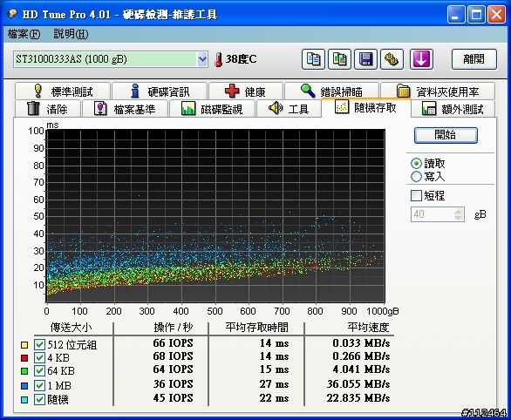Click the thermometer temperature icon
Screen dimensions: 511x420
pos(218,59)
